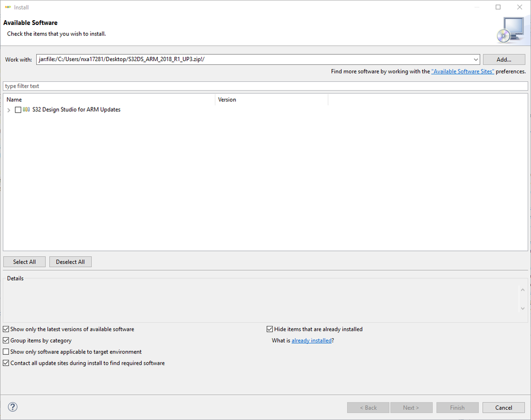This screenshot has width=531, height=420.
Task: Click the Help question mark icon
Action: [13, 407]
